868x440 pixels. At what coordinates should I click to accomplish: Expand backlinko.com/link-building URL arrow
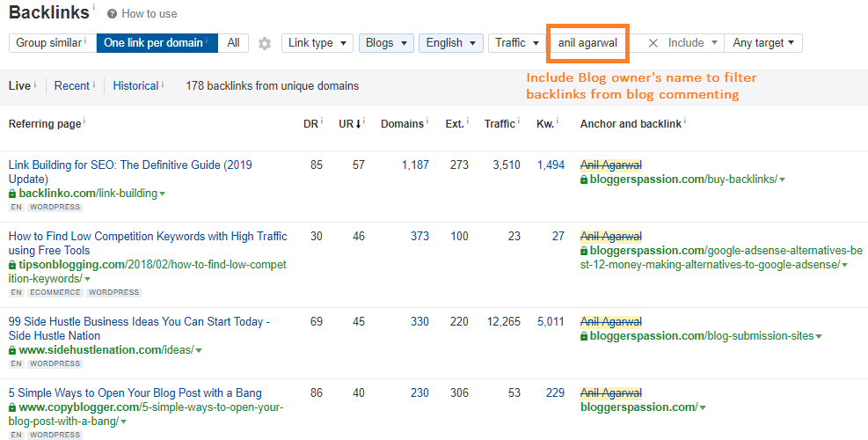pos(162,194)
